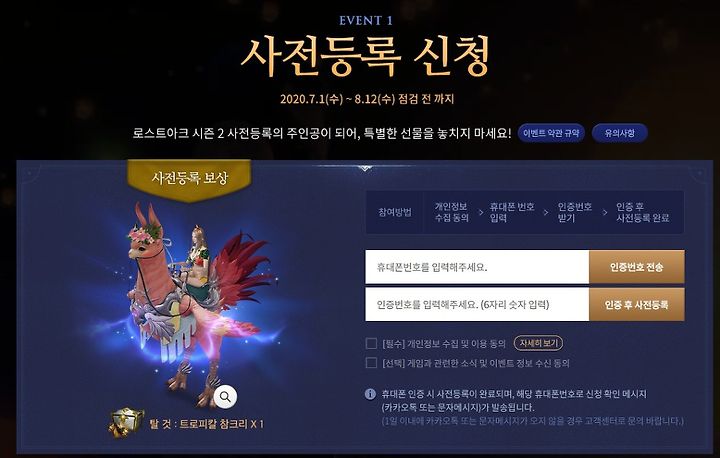Click the blue info circle icon
This screenshot has height=458, width=720.
click(x=370, y=394)
